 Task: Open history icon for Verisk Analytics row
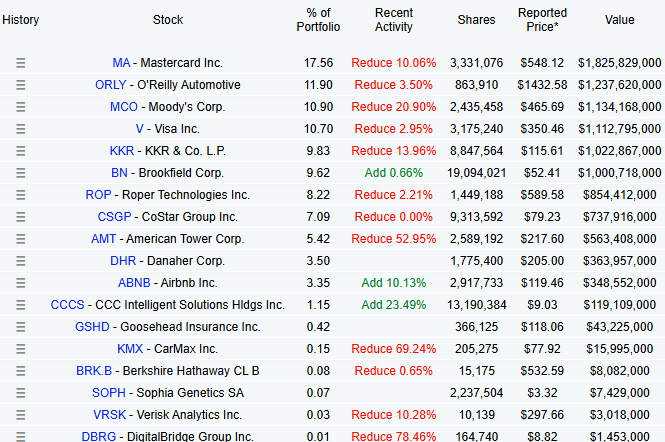(20, 415)
